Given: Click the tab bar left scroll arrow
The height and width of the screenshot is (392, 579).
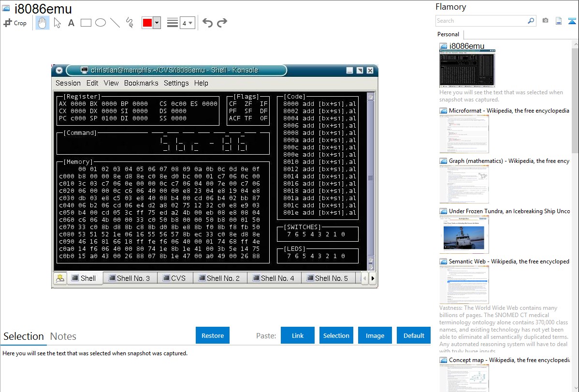Looking at the screenshot, I should (x=364, y=278).
